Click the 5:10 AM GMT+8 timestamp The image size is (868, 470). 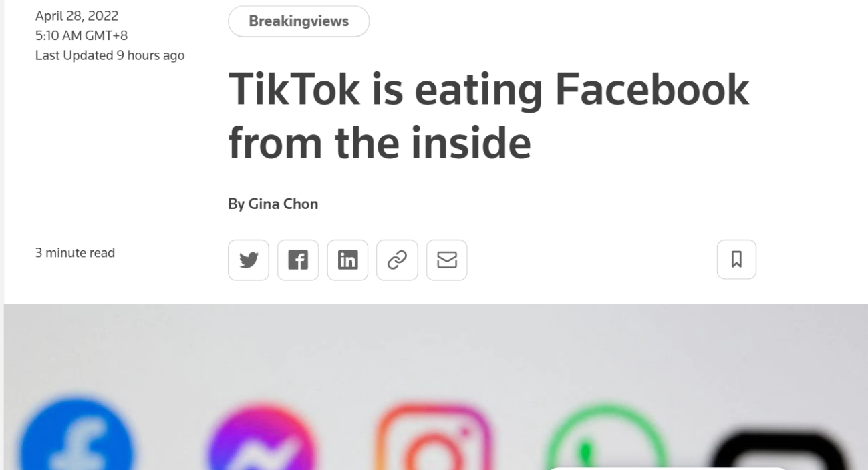tap(81, 35)
